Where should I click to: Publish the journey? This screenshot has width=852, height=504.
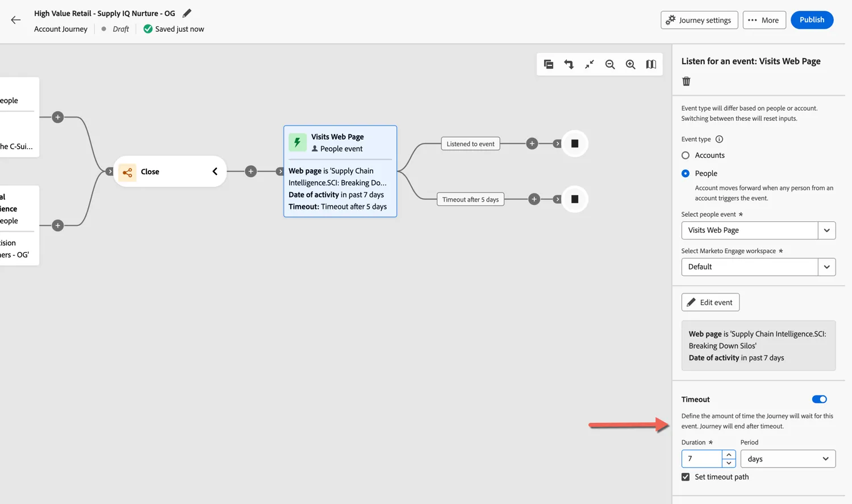(812, 20)
